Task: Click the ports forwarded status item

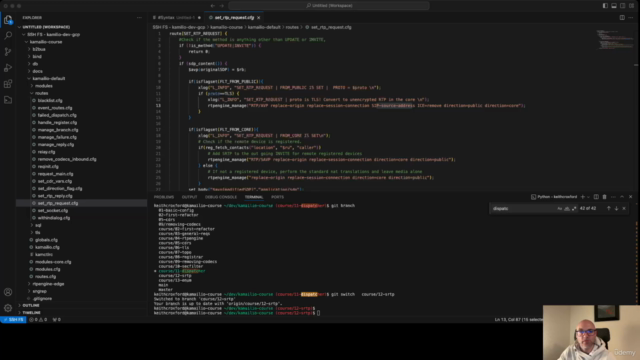Action: click(57, 320)
